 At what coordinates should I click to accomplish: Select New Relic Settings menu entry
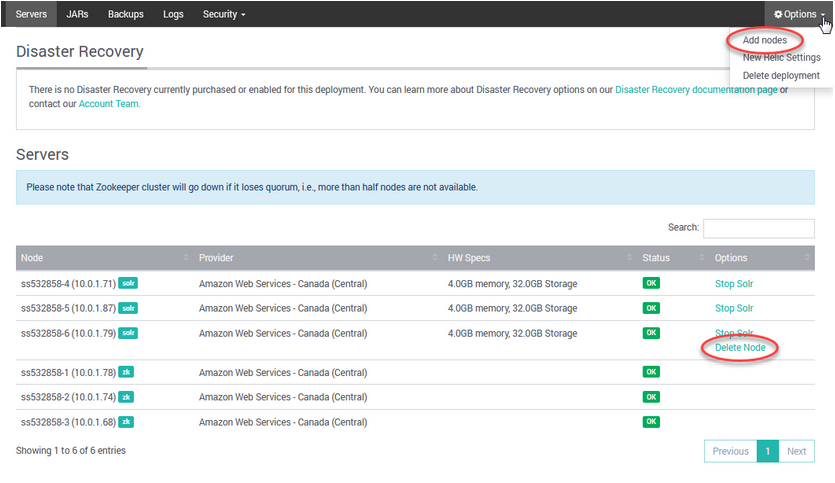click(x=781, y=58)
